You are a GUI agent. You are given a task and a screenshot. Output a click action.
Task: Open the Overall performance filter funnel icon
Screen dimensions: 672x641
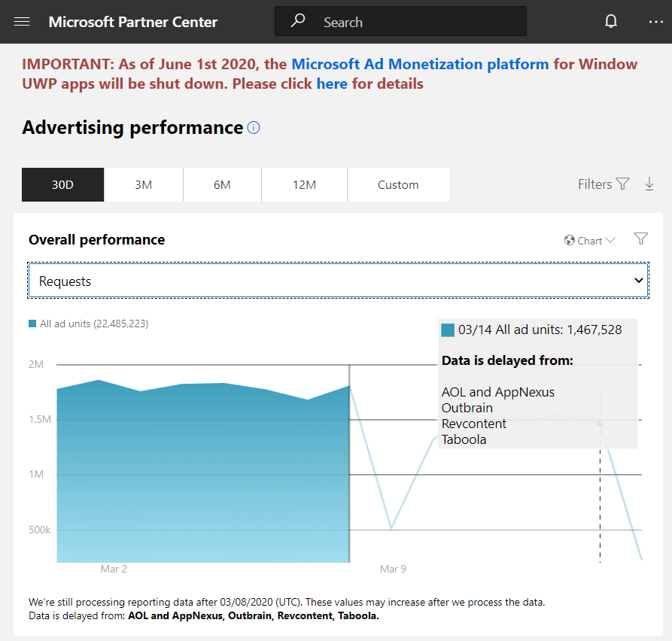coord(640,238)
